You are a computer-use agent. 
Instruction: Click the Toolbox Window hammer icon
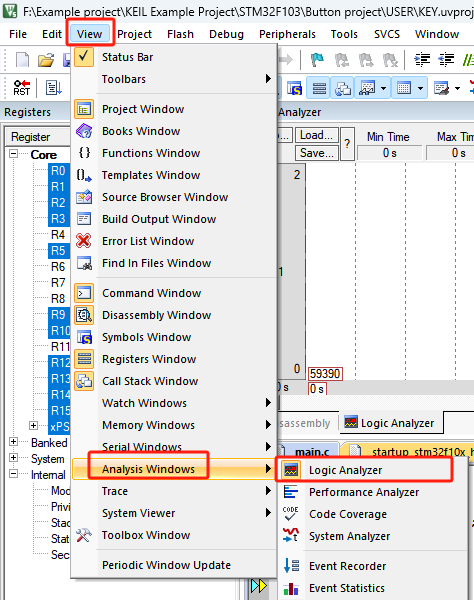(x=84, y=535)
